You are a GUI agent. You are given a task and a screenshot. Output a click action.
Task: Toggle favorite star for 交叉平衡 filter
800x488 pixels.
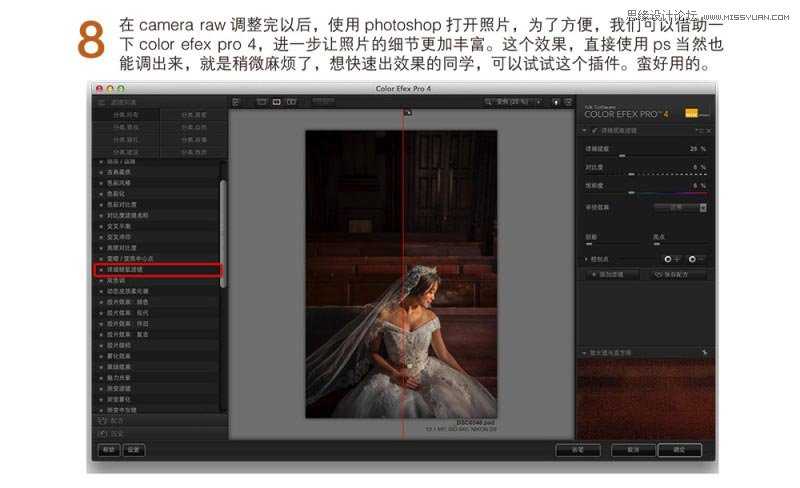tap(101, 226)
